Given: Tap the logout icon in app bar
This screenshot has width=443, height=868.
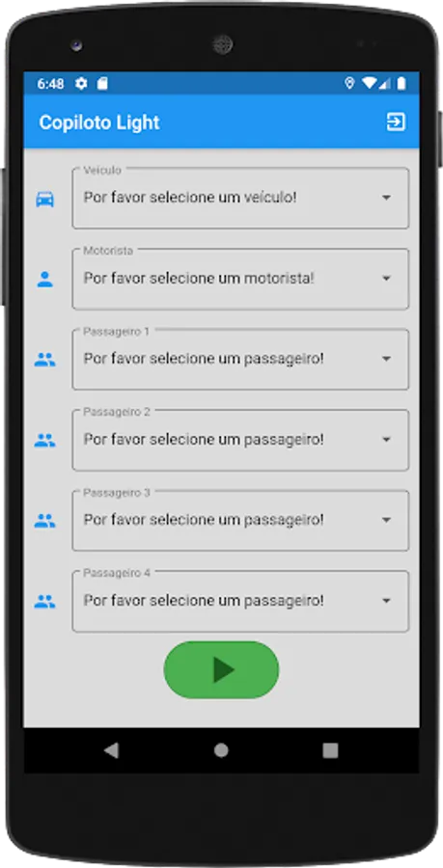Looking at the screenshot, I should coord(396,122).
